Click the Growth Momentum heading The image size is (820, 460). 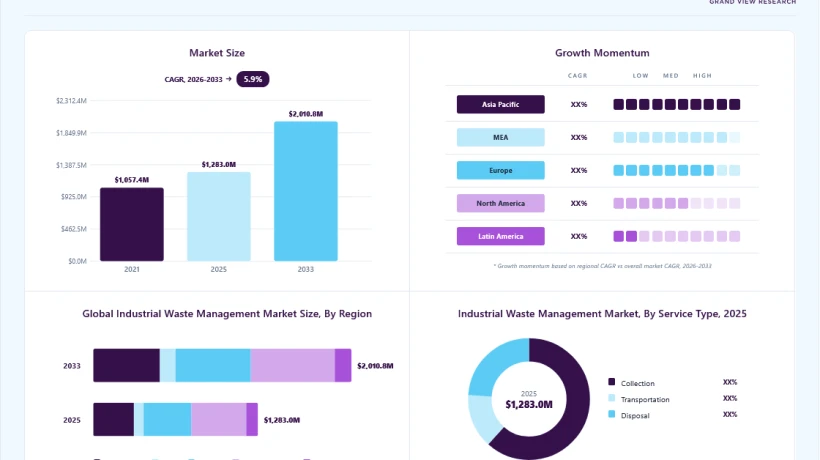tap(602, 53)
